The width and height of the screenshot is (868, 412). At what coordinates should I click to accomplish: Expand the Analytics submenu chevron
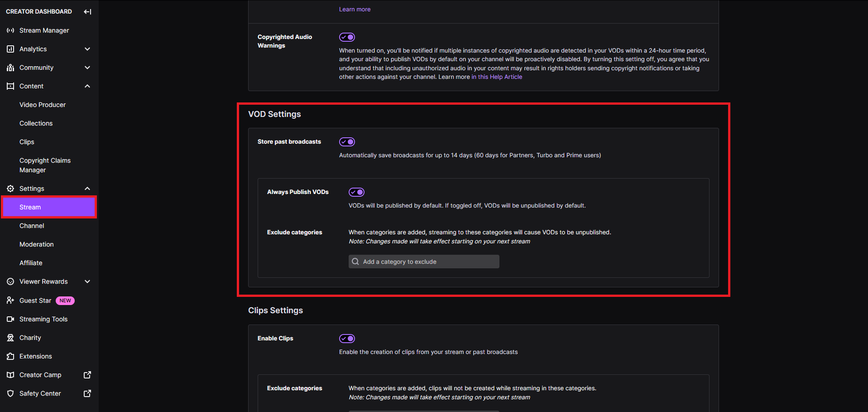(87, 49)
